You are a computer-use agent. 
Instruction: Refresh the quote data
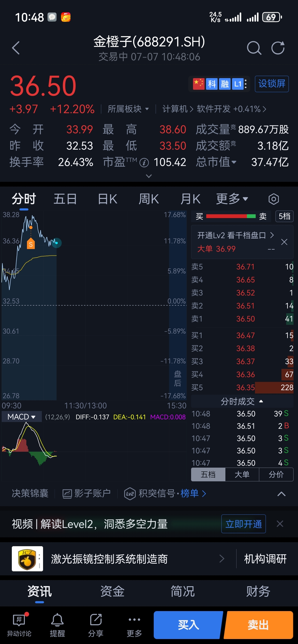(278, 48)
